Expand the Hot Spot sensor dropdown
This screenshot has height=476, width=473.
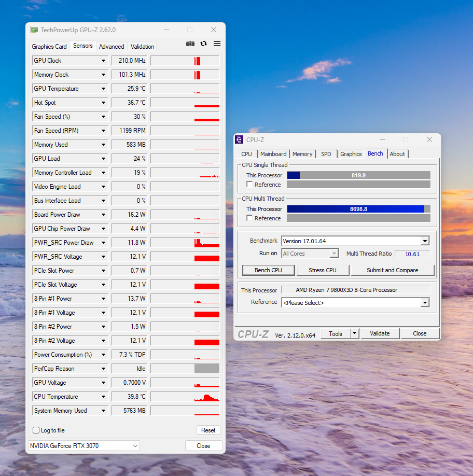(x=104, y=103)
